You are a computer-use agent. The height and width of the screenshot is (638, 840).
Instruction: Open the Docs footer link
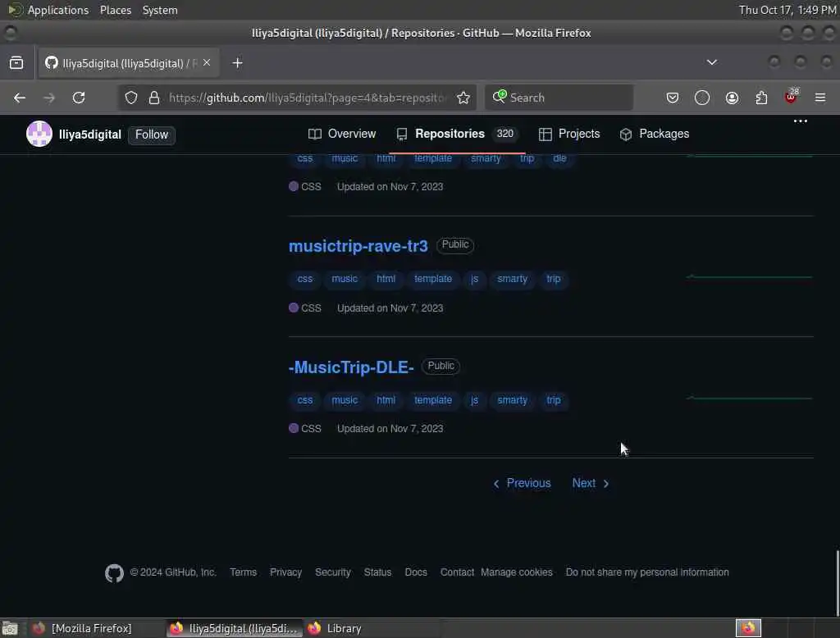tap(416, 572)
